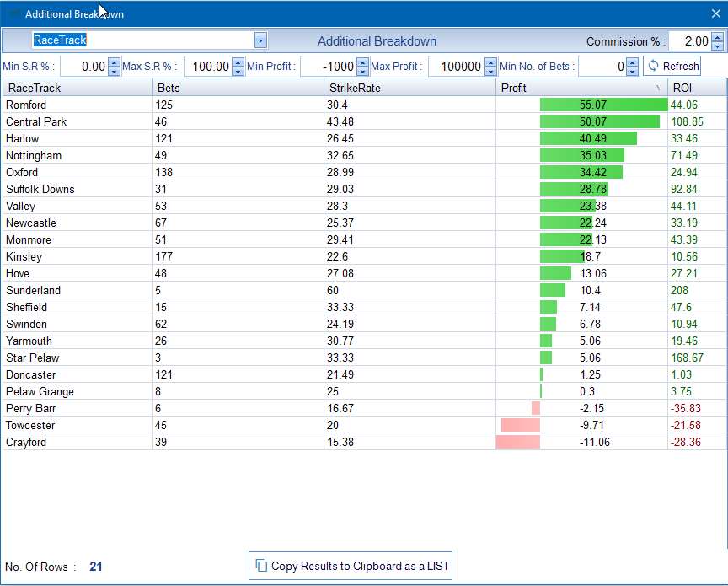Click the window title bar app icon

click(14, 13)
